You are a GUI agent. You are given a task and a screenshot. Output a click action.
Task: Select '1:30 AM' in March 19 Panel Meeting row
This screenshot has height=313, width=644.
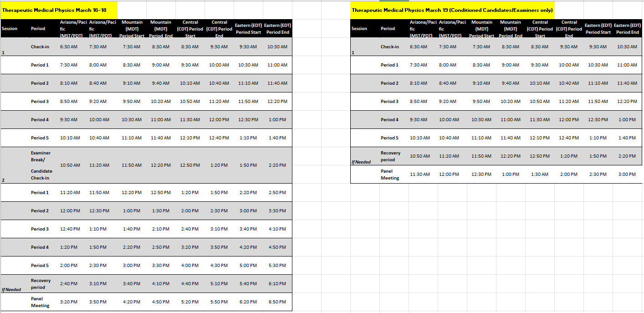(x=540, y=174)
